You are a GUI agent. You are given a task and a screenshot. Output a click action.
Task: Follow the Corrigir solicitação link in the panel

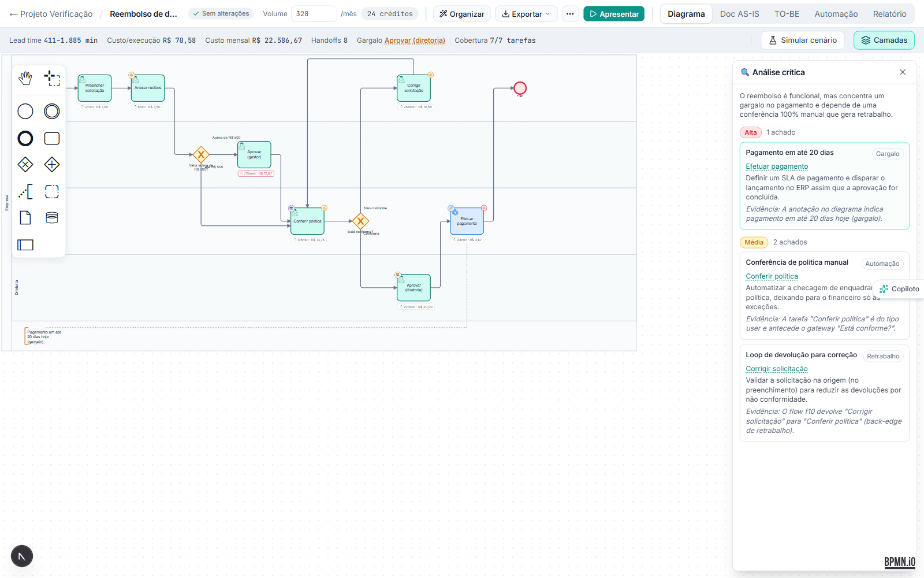point(777,369)
